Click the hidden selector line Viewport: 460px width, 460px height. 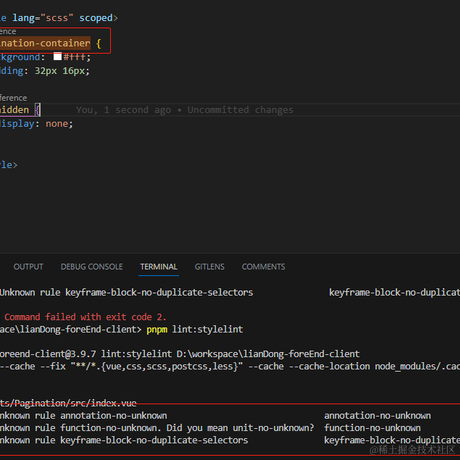20,110
